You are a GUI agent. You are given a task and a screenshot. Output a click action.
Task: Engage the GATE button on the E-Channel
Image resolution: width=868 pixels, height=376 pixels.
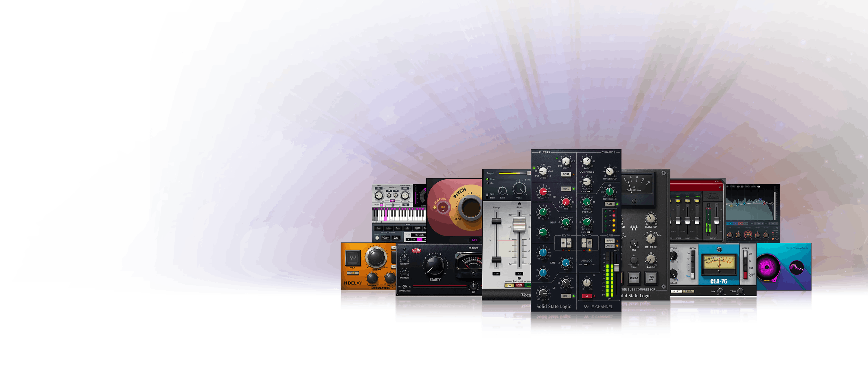(610, 204)
